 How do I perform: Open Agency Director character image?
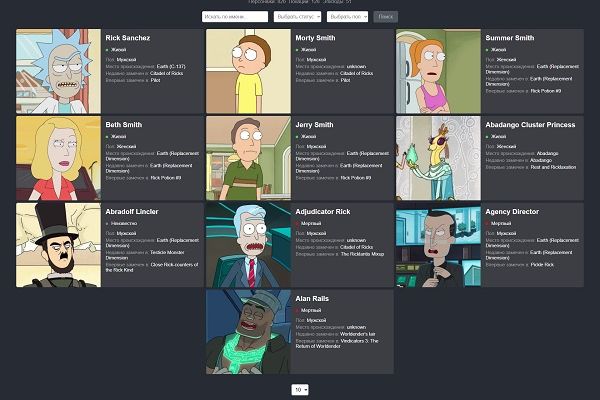coord(438,245)
